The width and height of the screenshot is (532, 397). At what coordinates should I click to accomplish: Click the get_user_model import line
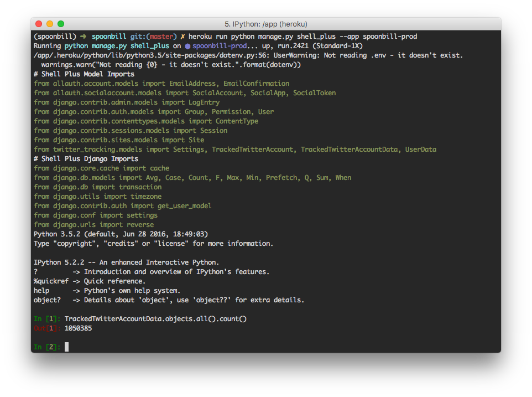click(x=122, y=206)
